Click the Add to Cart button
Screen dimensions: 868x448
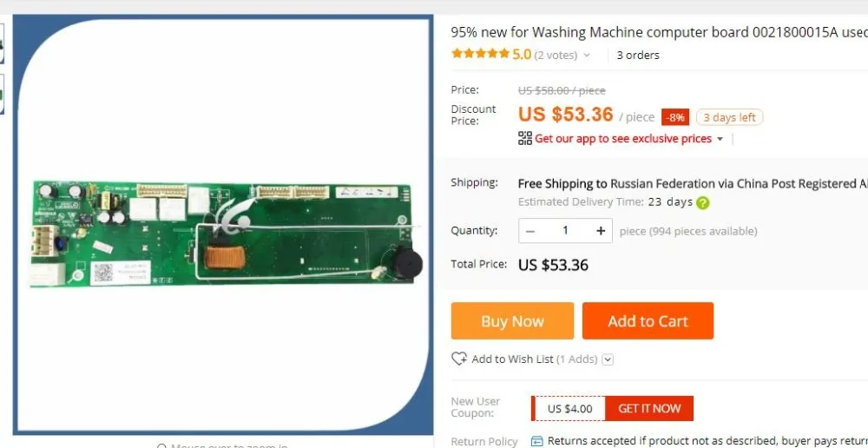(x=648, y=320)
